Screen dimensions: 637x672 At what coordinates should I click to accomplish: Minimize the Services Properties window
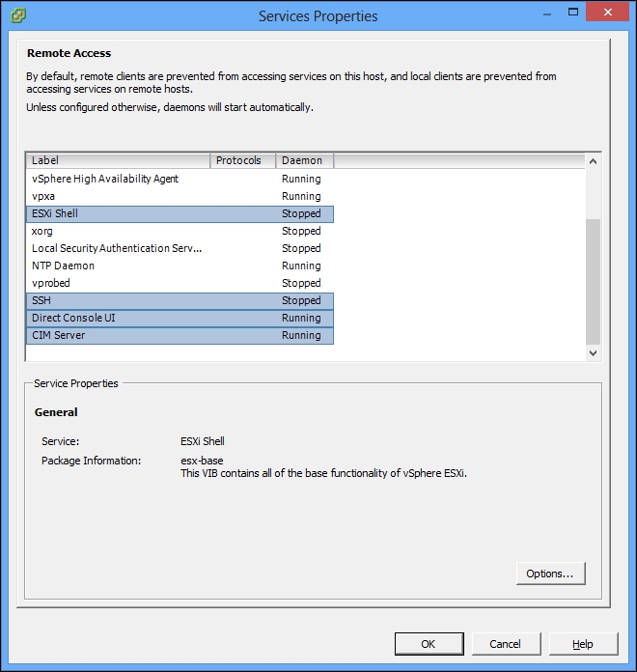tap(547, 14)
